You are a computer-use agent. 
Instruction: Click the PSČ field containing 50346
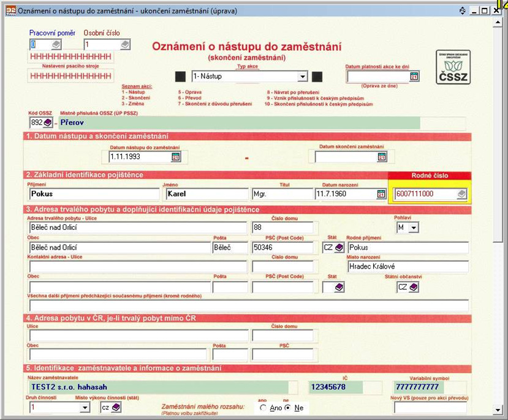point(282,248)
